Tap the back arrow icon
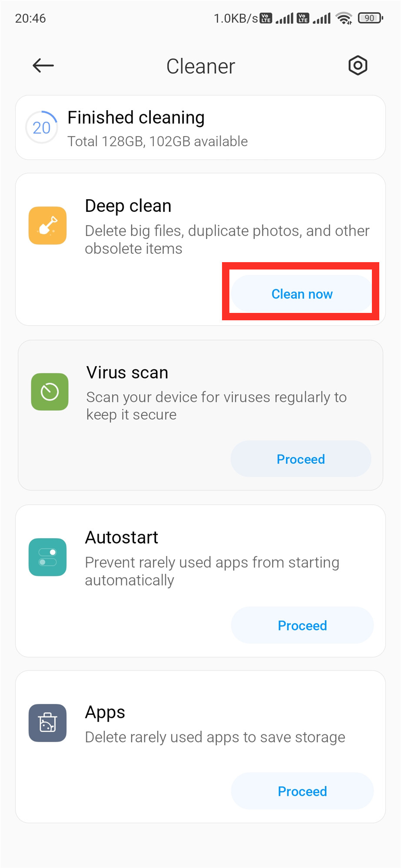This screenshot has height=868, width=401. (43, 66)
